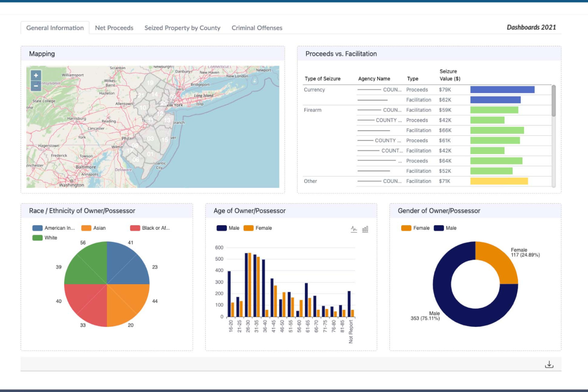Switch age chart to line view
This screenshot has height=392, width=588.
tap(354, 229)
